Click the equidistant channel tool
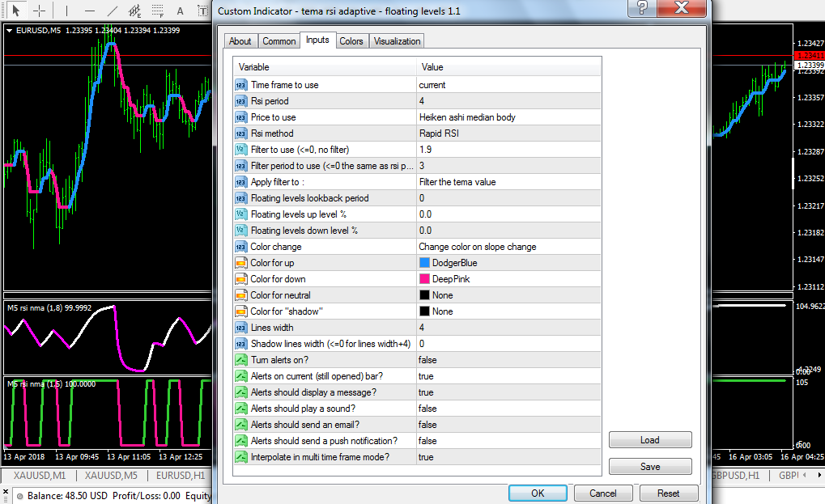Screen dimensions: 825x504 click(134, 11)
